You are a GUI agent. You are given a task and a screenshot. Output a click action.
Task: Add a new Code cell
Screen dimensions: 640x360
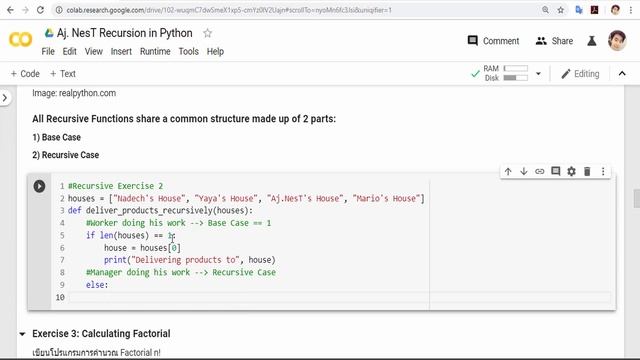pos(25,74)
